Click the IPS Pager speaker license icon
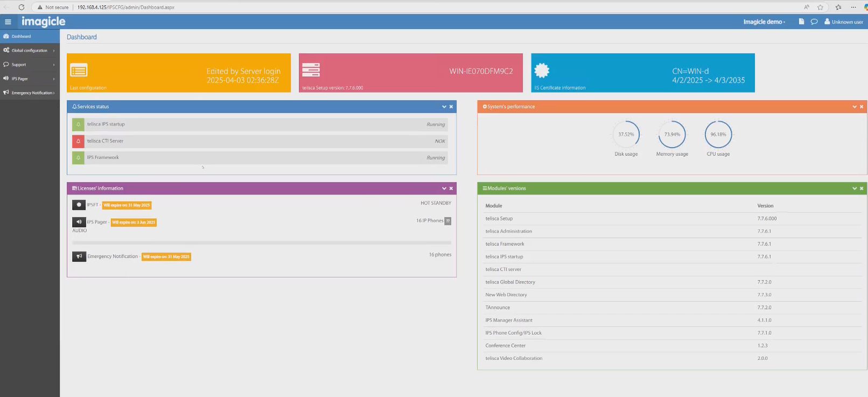 (x=79, y=222)
